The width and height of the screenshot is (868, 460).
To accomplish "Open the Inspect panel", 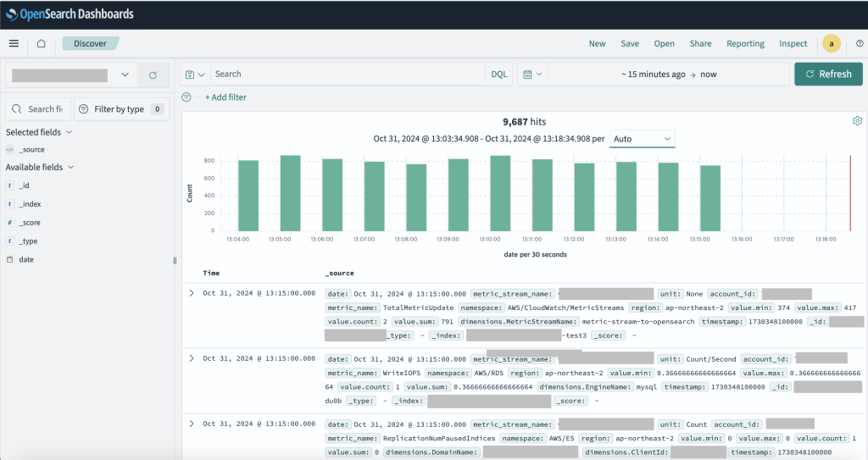I will coord(793,44).
